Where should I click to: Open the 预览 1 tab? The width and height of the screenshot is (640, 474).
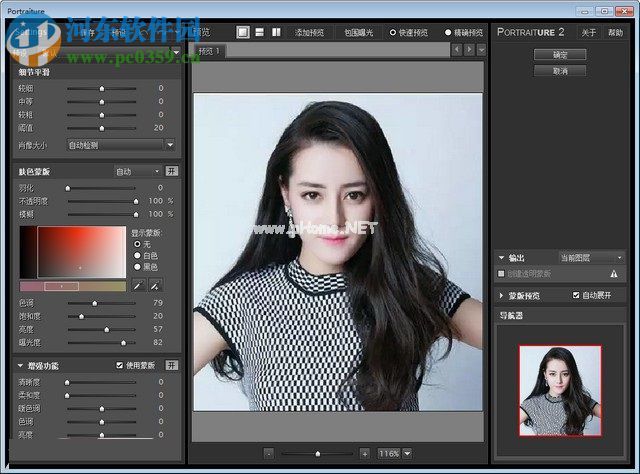coord(211,50)
